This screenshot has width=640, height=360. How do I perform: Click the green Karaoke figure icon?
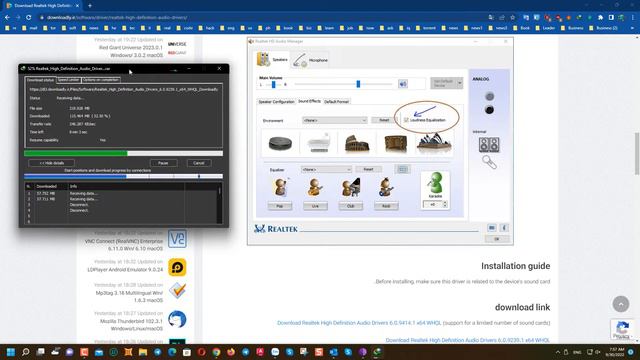point(435,183)
